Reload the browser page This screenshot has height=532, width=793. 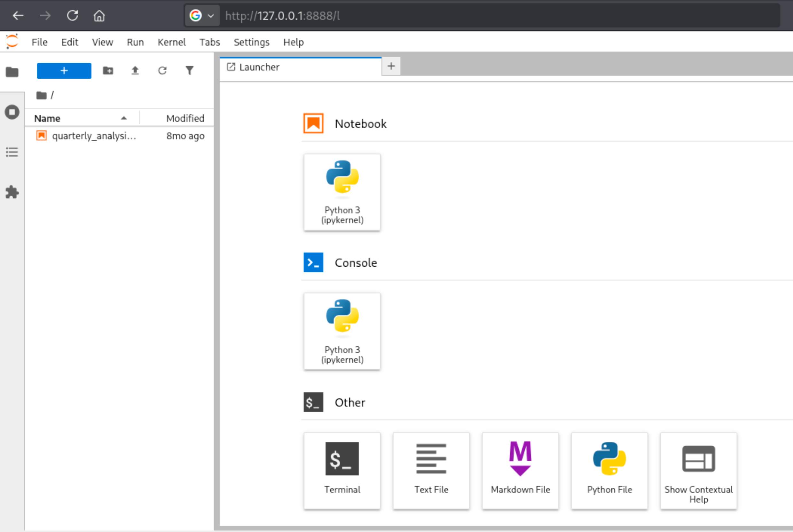(x=72, y=16)
